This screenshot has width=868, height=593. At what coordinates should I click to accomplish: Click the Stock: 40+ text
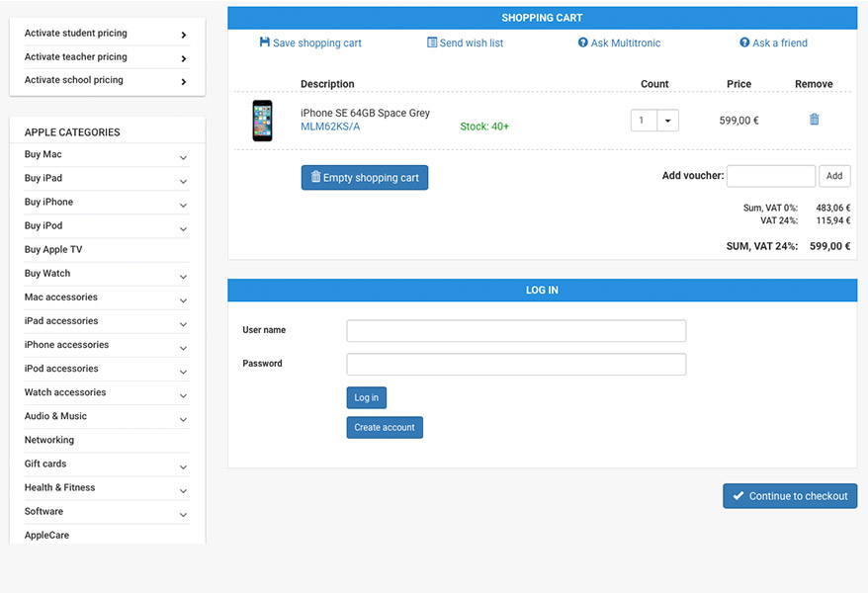pyautogui.click(x=484, y=127)
